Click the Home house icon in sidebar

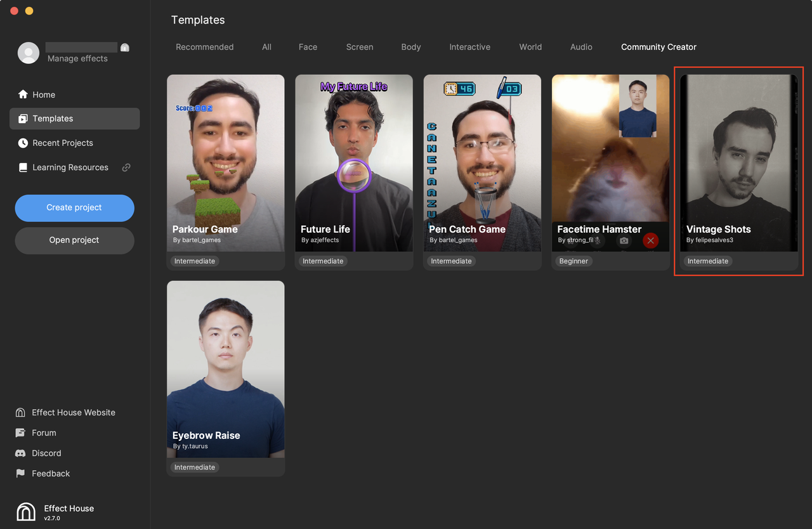point(23,95)
